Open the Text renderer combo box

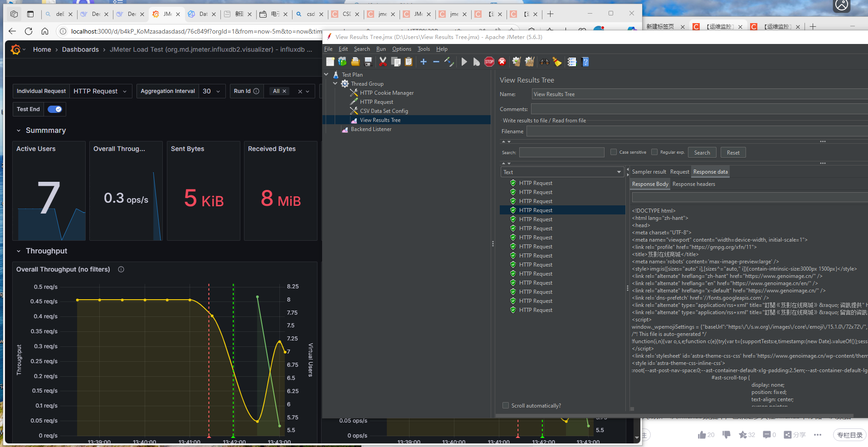[x=561, y=172]
